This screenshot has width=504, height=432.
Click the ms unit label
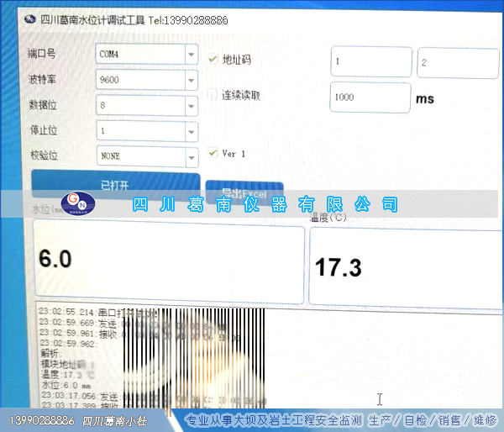pyautogui.click(x=425, y=98)
